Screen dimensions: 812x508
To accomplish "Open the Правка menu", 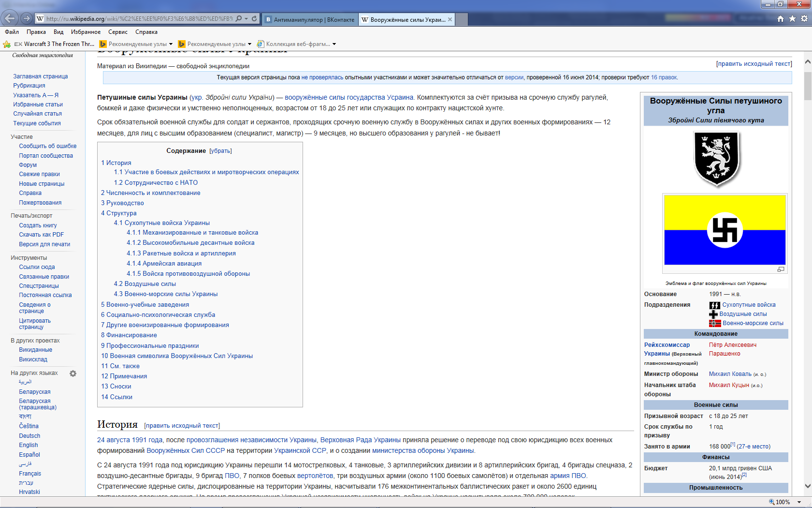I will [x=36, y=32].
